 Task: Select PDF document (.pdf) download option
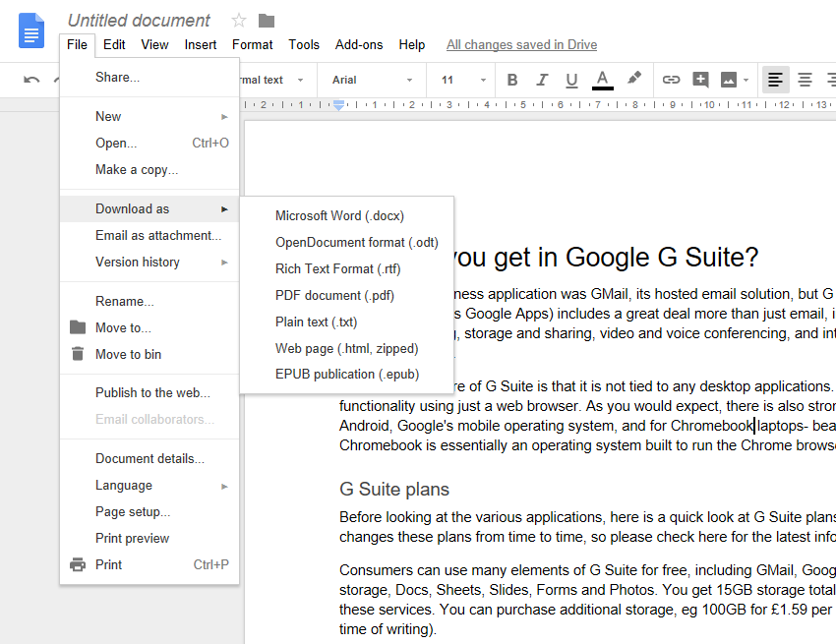334,295
